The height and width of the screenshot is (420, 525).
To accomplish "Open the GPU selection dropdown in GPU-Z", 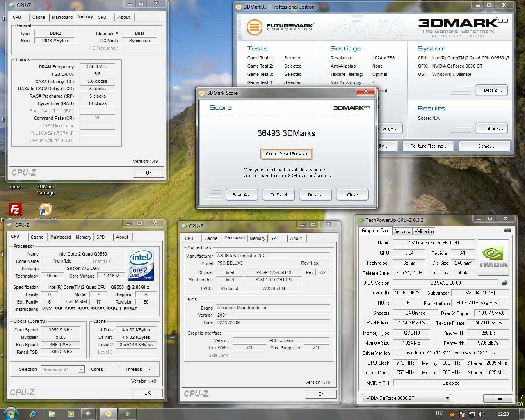I will [x=406, y=398].
